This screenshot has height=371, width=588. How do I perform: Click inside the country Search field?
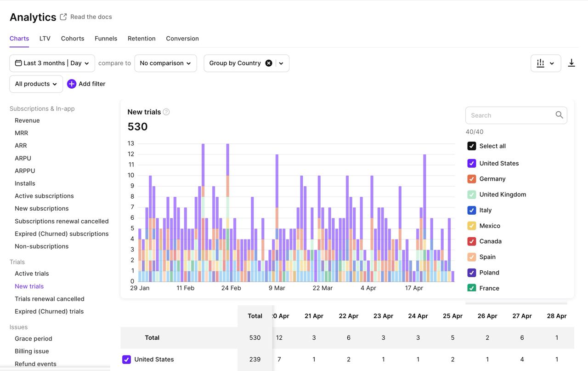(x=505, y=115)
